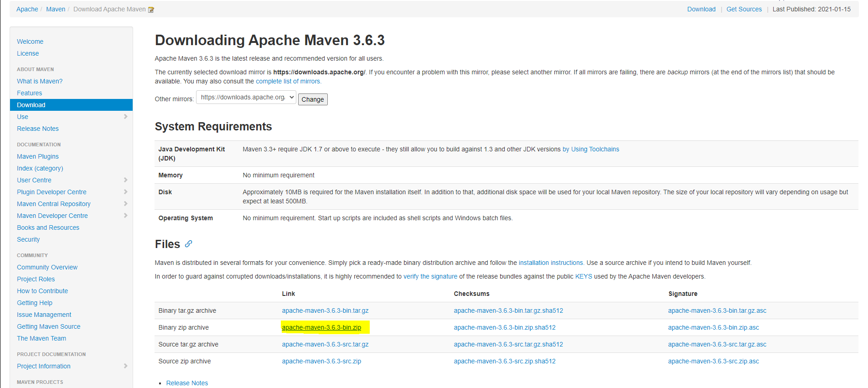Screen dimensions: 868x388
Task: Open Index (category) sidebar link
Action: coord(40,168)
